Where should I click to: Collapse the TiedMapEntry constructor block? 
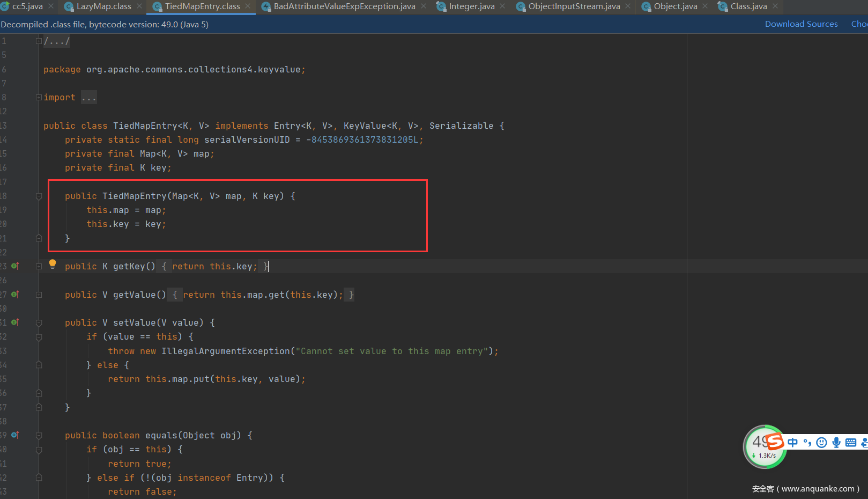(39, 196)
